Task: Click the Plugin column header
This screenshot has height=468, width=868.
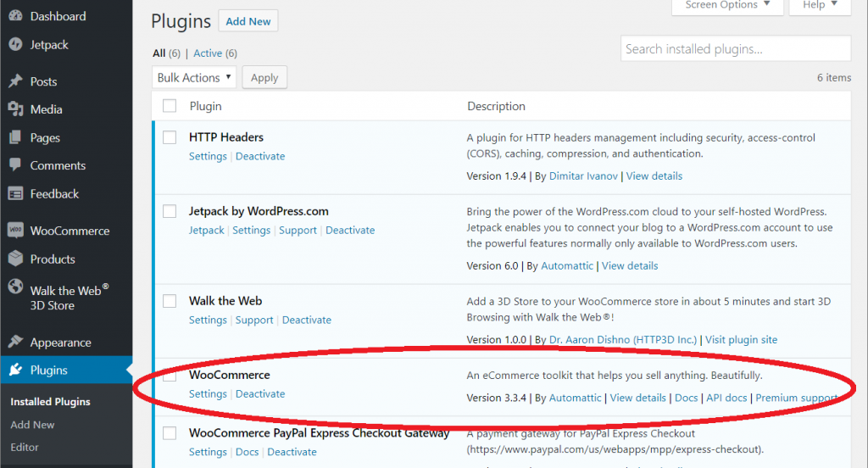Action: pos(205,106)
